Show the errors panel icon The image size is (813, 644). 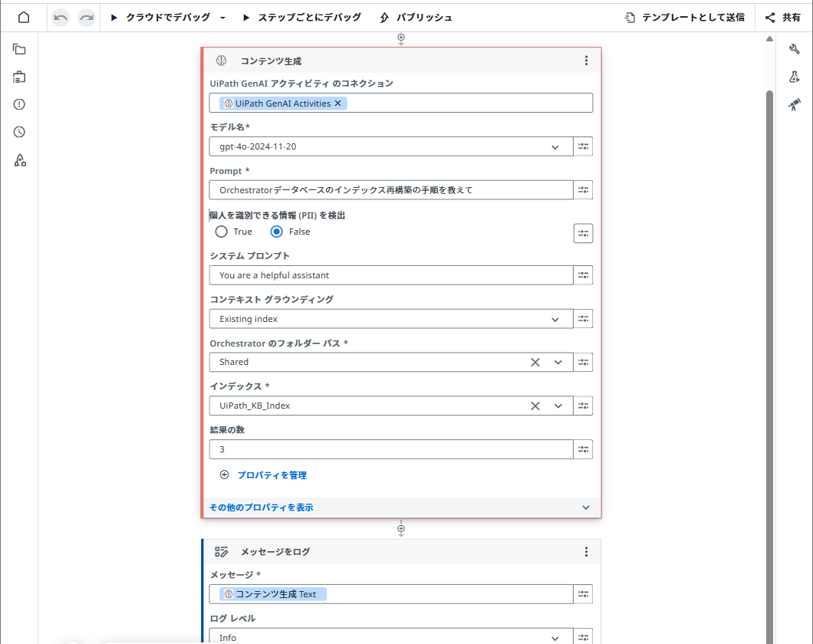pos(19,104)
